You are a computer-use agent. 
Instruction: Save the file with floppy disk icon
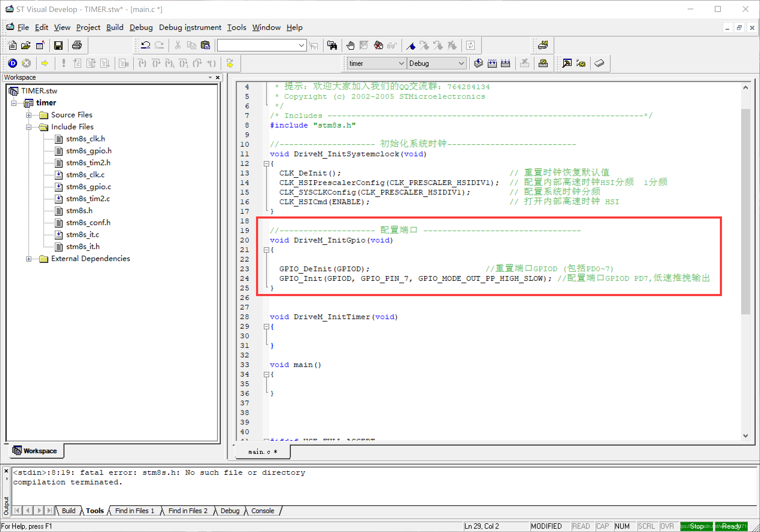pos(58,45)
